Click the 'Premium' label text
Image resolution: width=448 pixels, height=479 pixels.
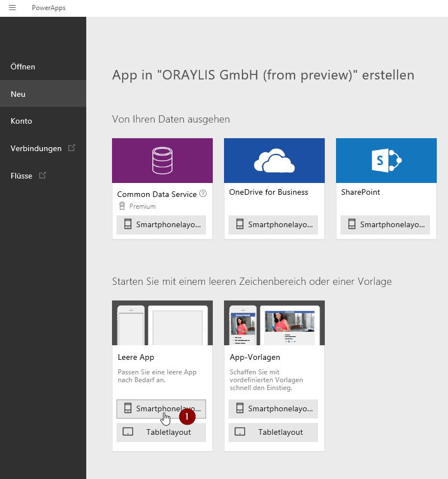(x=142, y=206)
